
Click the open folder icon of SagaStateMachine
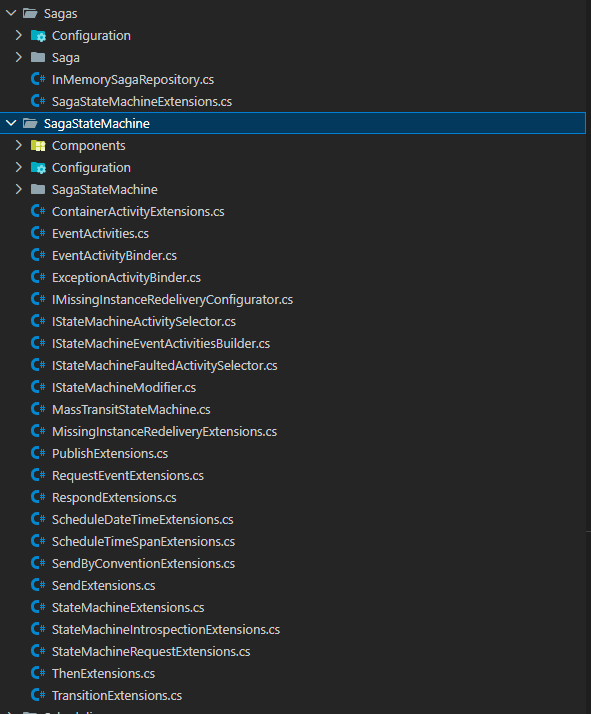pyautogui.click(x=30, y=123)
